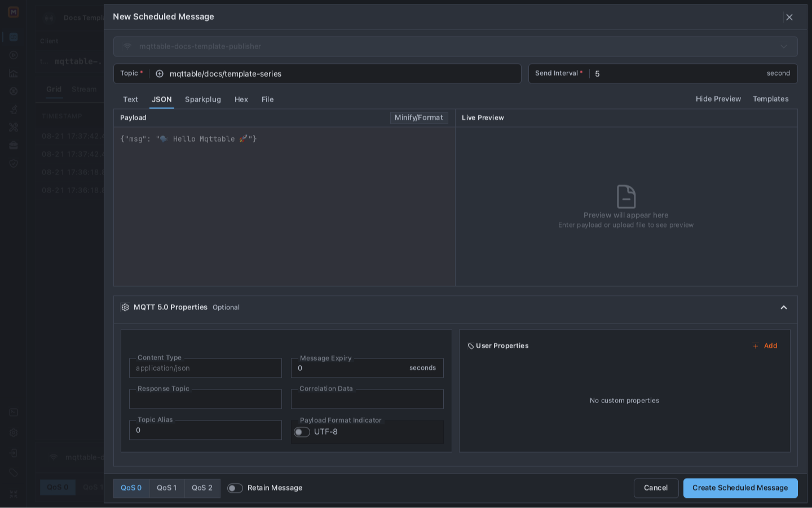Switch to the Text payload tab
The width and height of the screenshot is (812, 508).
131,99
